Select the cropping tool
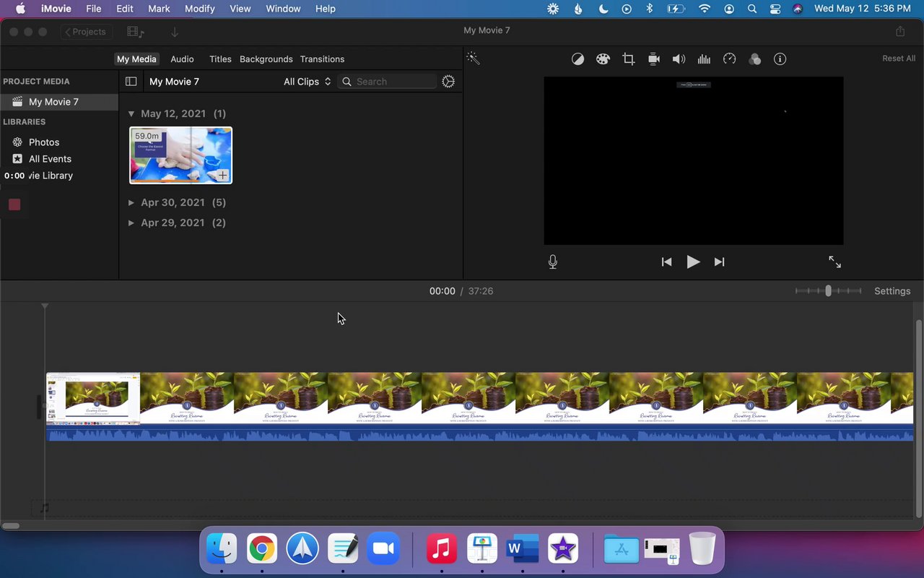 (x=629, y=59)
